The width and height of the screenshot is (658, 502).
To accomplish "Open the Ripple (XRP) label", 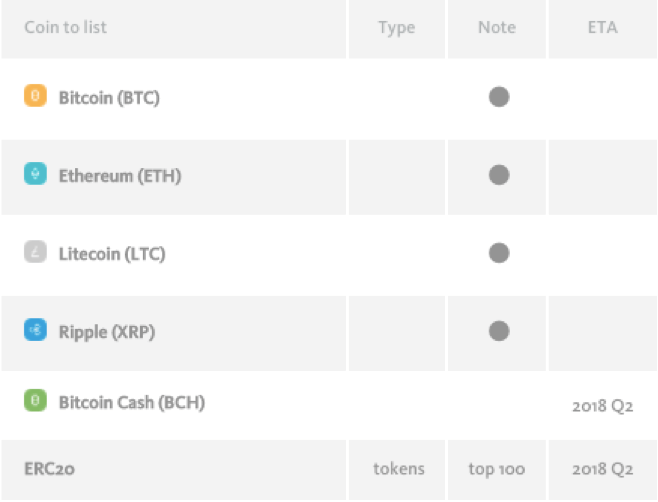I will click(x=107, y=332).
